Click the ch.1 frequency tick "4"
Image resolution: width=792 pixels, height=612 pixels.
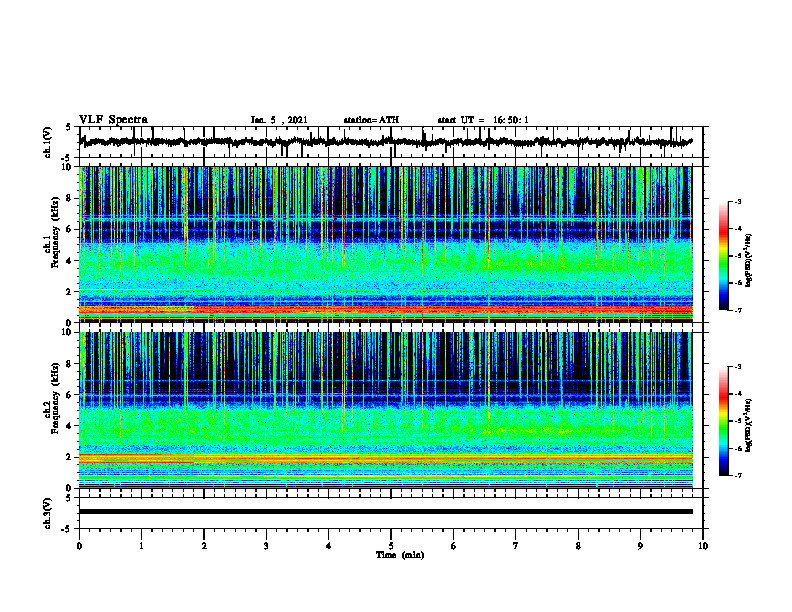(x=69, y=261)
